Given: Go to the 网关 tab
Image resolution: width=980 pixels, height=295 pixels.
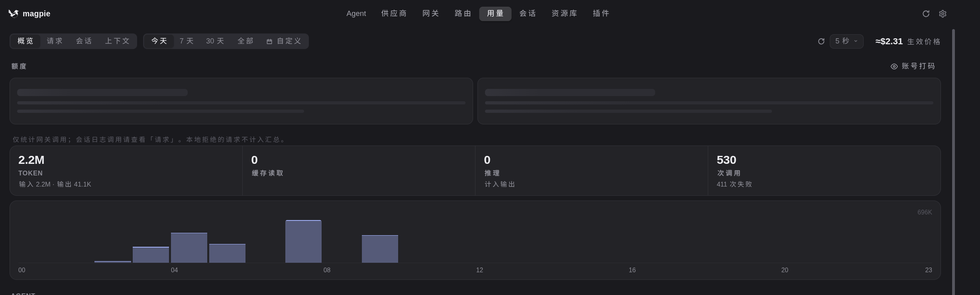Looking at the screenshot, I should coord(430,14).
